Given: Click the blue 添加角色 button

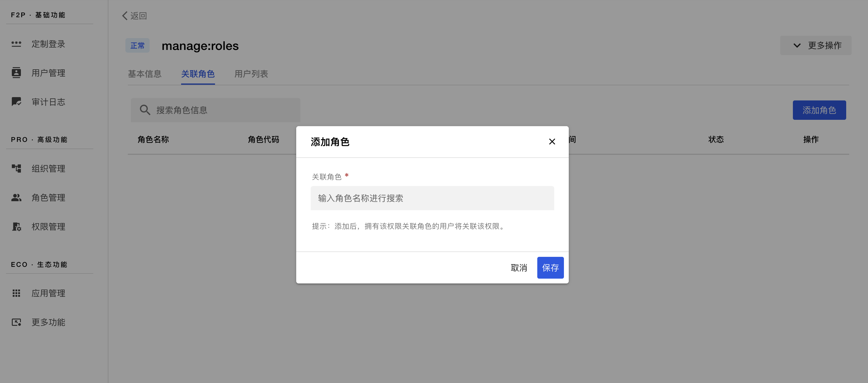Looking at the screenshot, I should 819,110.
